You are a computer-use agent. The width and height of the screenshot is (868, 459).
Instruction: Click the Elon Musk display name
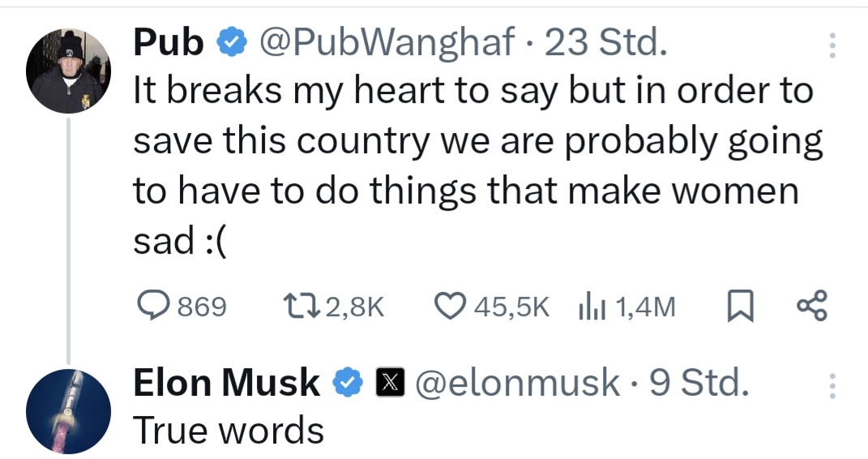(x=226, y=383)
